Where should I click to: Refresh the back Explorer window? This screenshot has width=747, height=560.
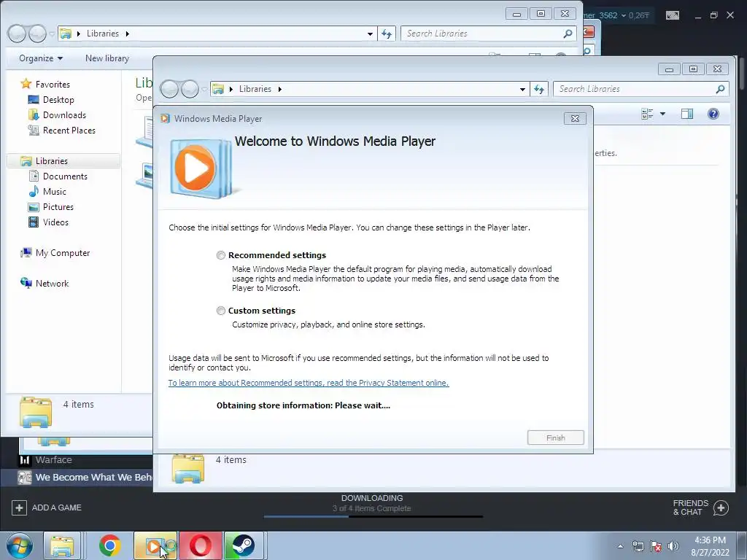(x=387, y=34)
